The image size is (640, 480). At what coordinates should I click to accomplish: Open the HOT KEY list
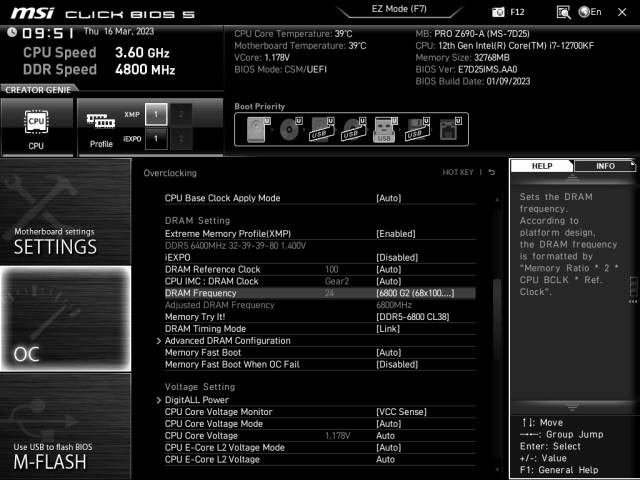(458, 173)
